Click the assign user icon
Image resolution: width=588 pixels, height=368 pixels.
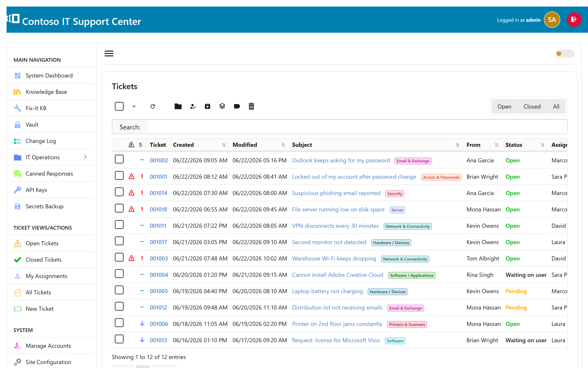(x=193, y=106)
